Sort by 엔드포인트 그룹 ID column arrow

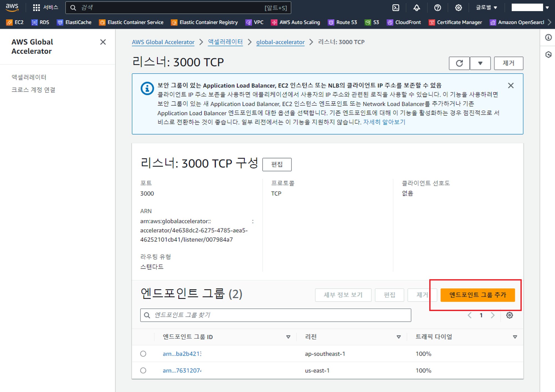[x=288, y=337]
